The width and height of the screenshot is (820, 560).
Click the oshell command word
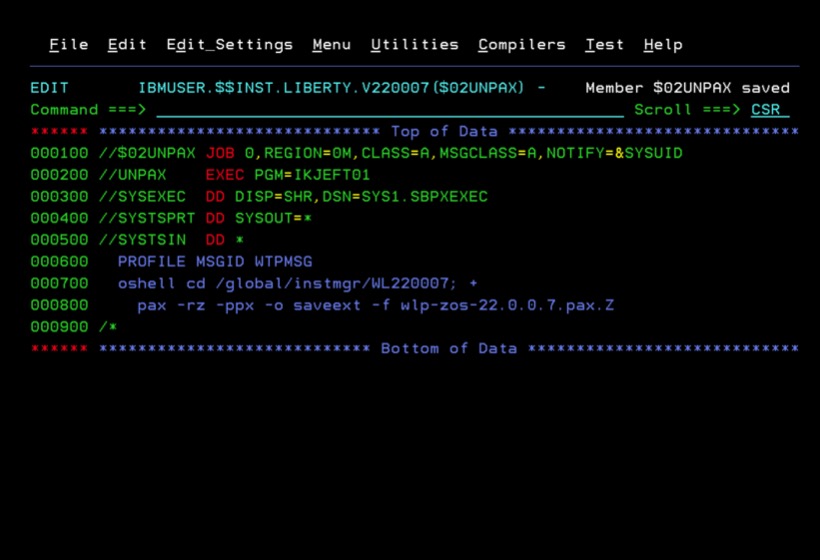(x=147, y=283)
